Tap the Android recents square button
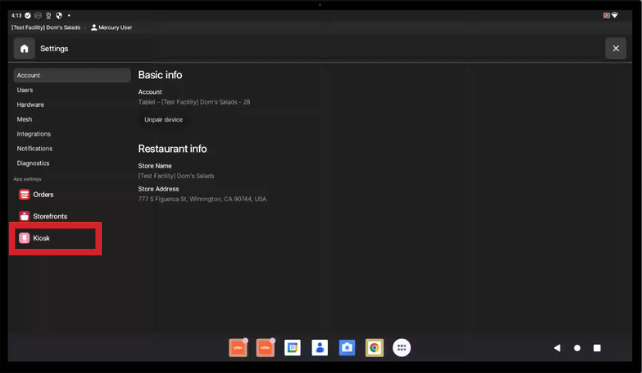 597,348
